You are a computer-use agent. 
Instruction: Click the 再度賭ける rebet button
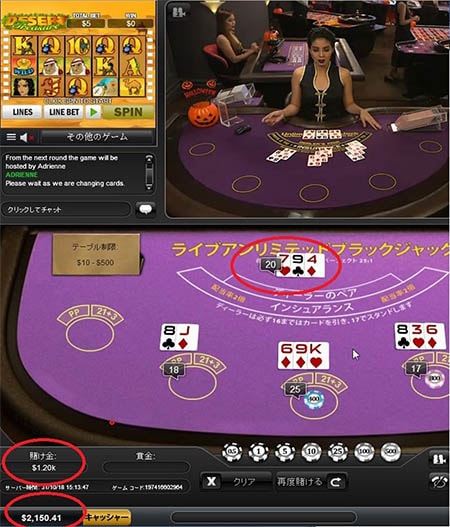tap(311, 482)
